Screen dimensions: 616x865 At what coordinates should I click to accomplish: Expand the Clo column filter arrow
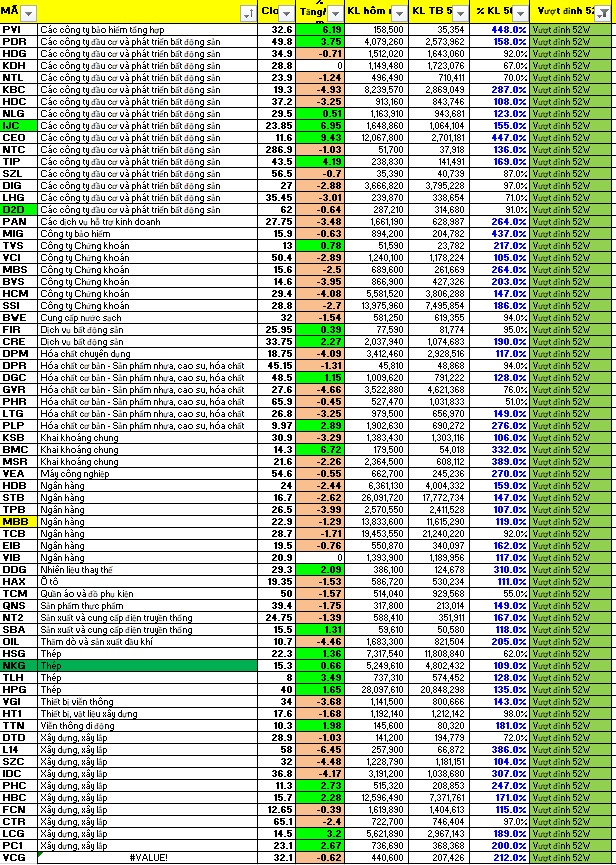click(287, 13)
